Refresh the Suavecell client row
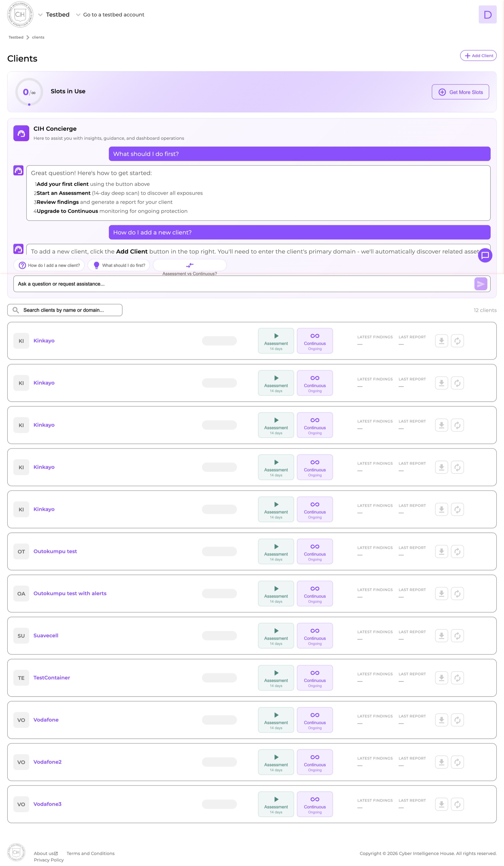The image size is (504, 866). pos(457,636)
